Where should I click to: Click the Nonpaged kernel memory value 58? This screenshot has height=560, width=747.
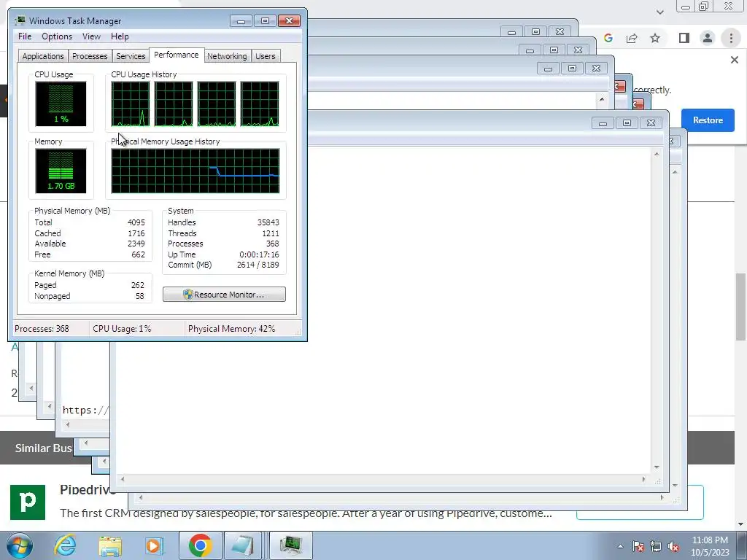[x=139, y=296]
